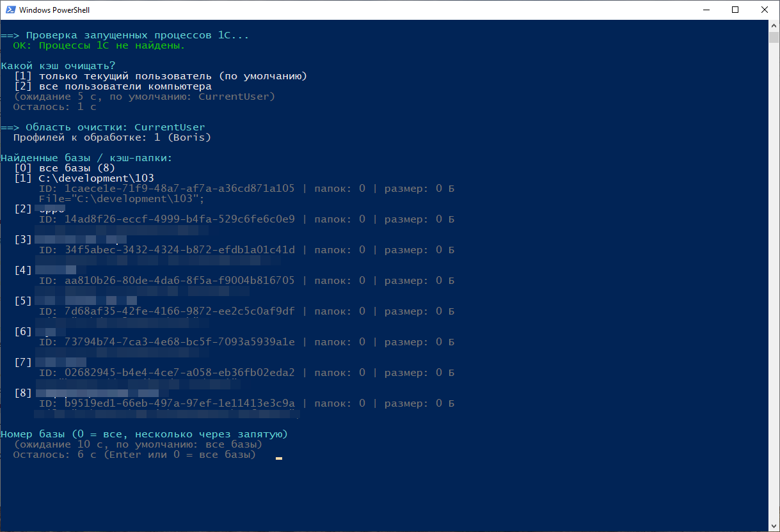Viewport: 780px width, 532px height.
Task: Click the '[6]' list index
Action: (23, 332)
